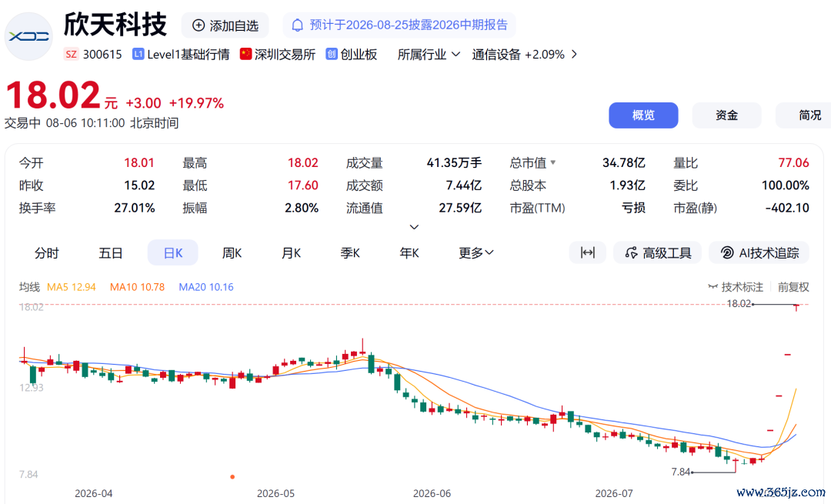Select the 分时 chart tab
Screen dimensions: 831x504
point(47,253)
